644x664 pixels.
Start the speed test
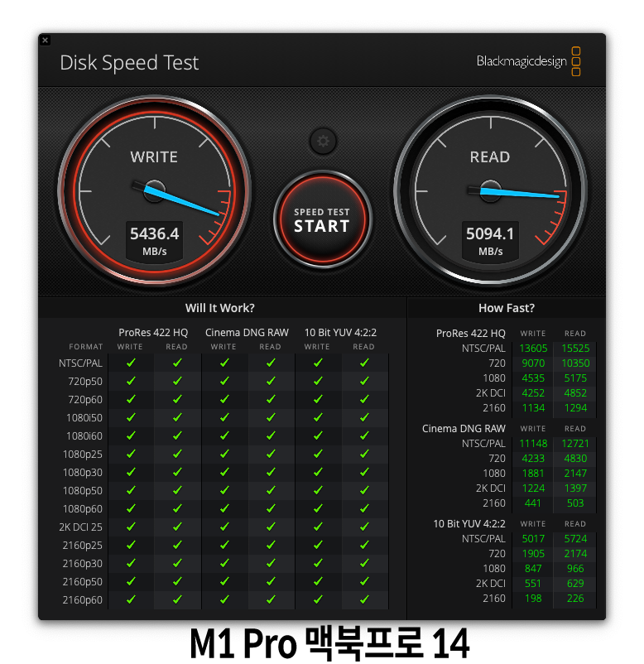(322, 219)
